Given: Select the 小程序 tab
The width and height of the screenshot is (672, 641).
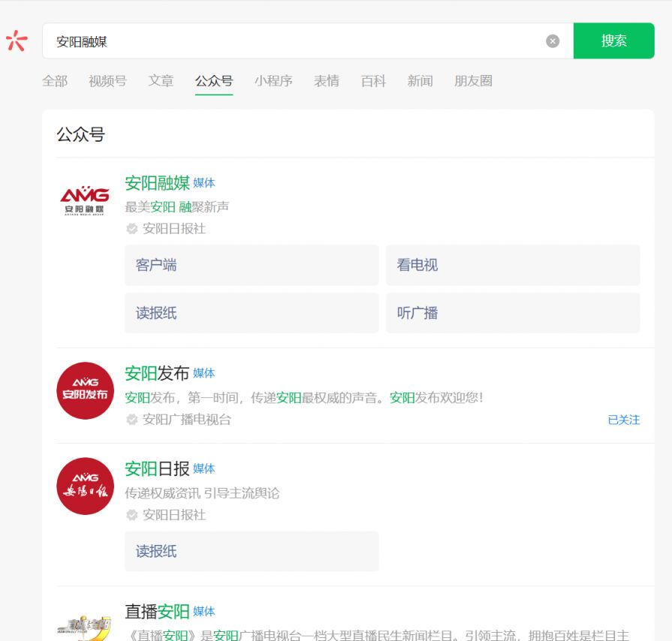Looking at the screenshot, I should 273,81.
